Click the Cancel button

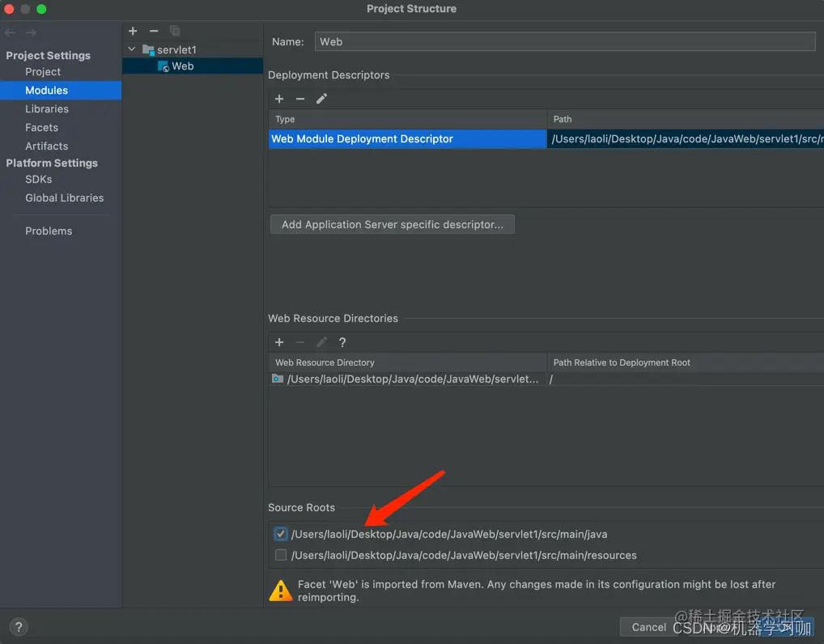648,627
